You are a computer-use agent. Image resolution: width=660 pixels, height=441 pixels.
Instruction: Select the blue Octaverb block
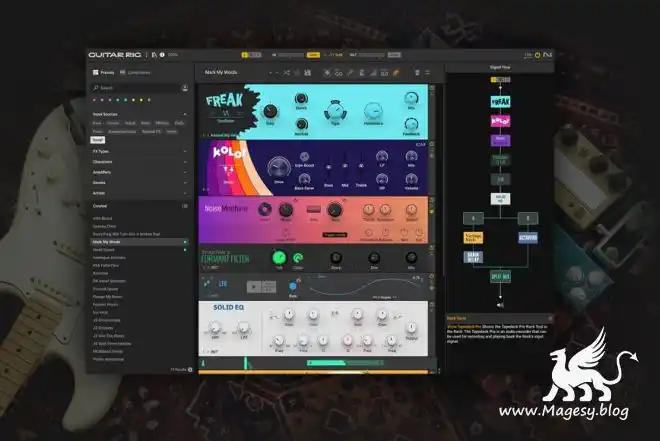[527, 238]
